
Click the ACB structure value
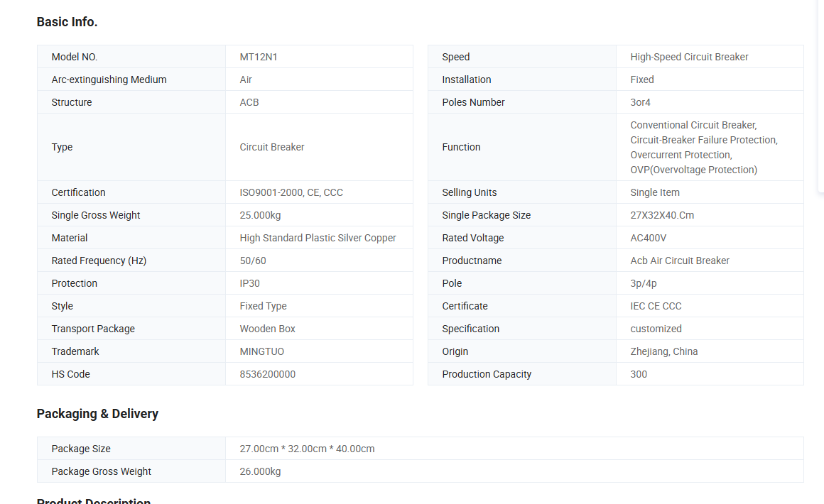(249, 102)
